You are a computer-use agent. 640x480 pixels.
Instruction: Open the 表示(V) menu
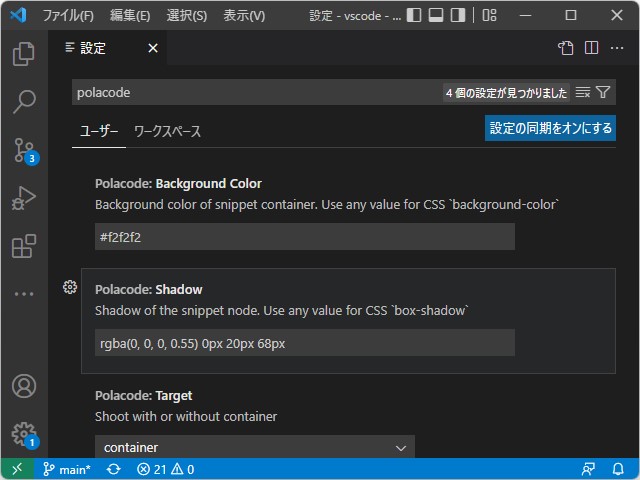point(244,16)
